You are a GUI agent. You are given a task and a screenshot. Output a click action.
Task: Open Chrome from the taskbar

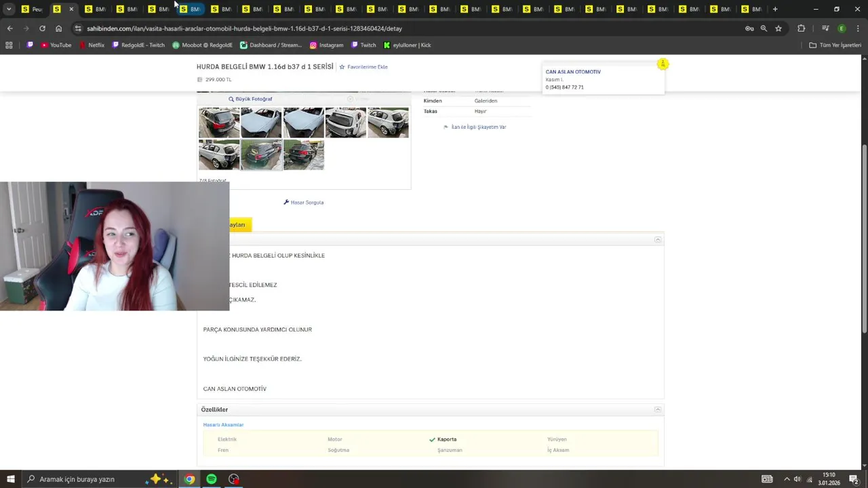pyautogui.click(x=189, y=479)
